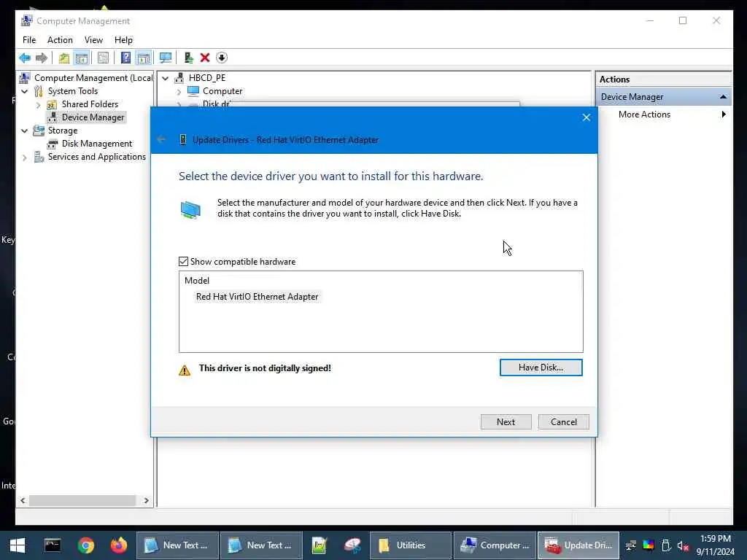Viewport: 747px width, 560px height.
Task: Click the network tray icon
Action: pos(631,545)
